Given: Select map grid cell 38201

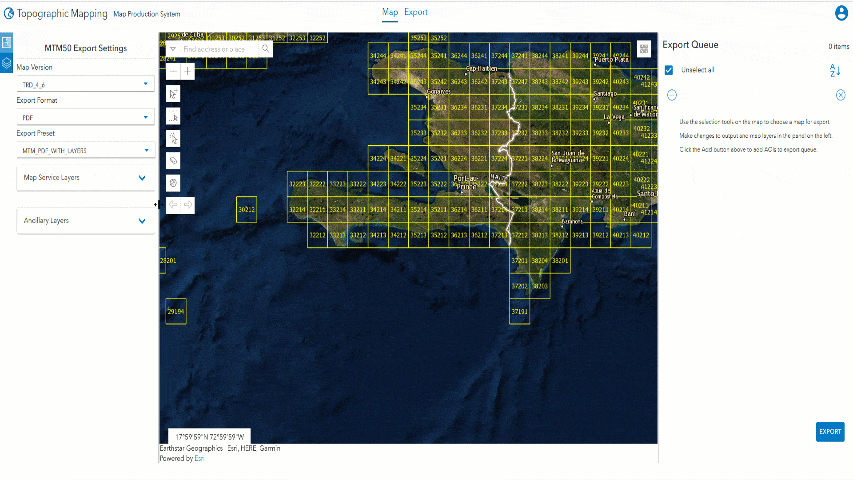Looking at the screenshot, I should 560,260.
